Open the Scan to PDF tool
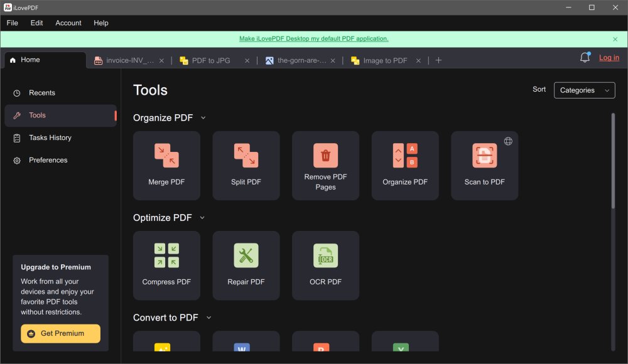The height and width of the screenshot is (364, 628). click(485, 166)
